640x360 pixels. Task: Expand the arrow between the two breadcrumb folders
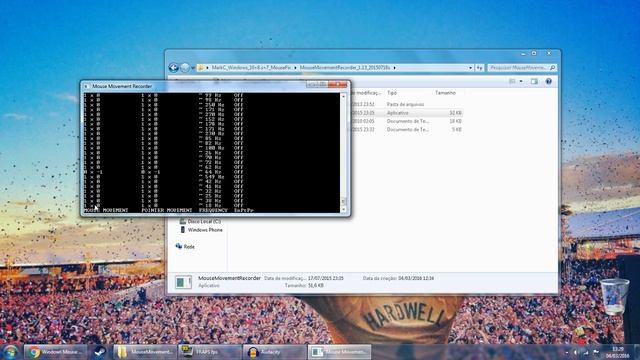(x=296, y=68)
